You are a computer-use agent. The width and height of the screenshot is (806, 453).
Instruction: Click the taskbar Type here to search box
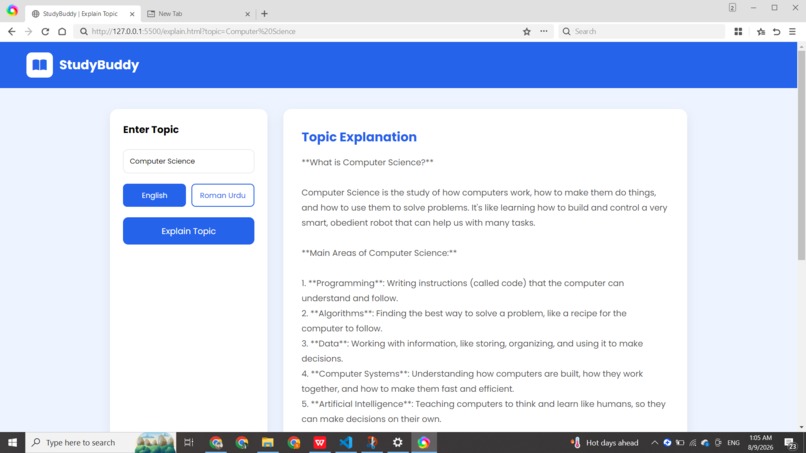[100, 442]
